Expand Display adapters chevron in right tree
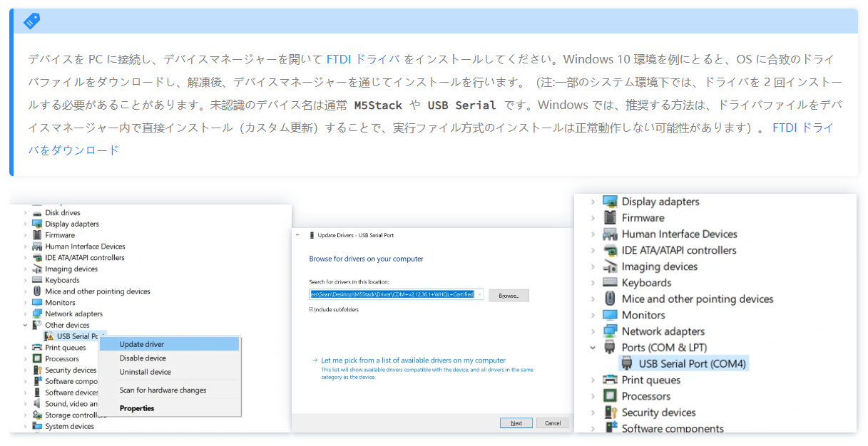 (x=592, y=202)
